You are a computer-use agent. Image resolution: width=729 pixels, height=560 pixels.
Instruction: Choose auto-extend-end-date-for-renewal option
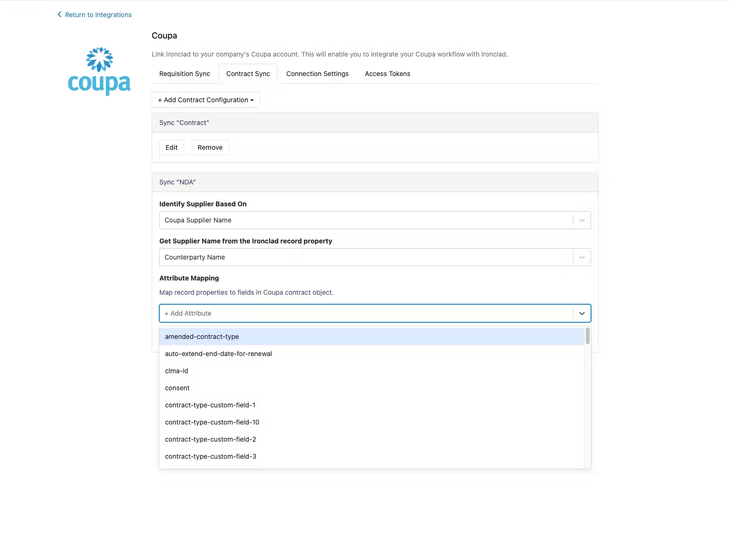(371, 354)
